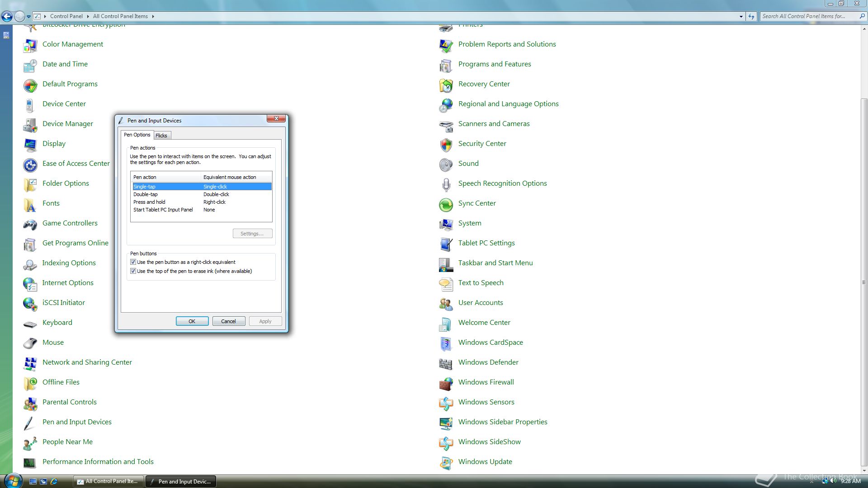Open Color Management icon
The height and width of the screenshot is (488, 868).
(x=30, y=45)
